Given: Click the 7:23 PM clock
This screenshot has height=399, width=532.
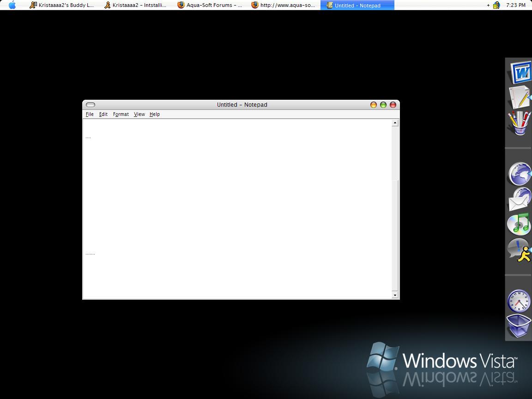Looking at the screenshot, I should [516, 5].
